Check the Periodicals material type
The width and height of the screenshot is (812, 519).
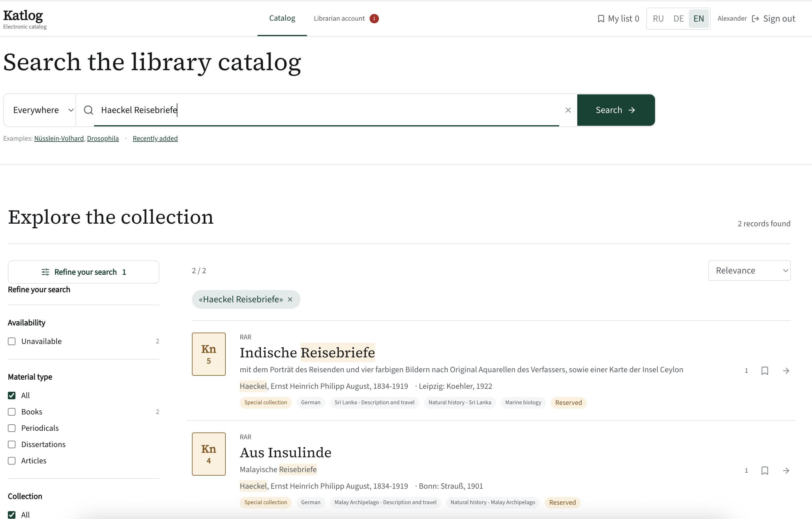click(x=12, y=428)
